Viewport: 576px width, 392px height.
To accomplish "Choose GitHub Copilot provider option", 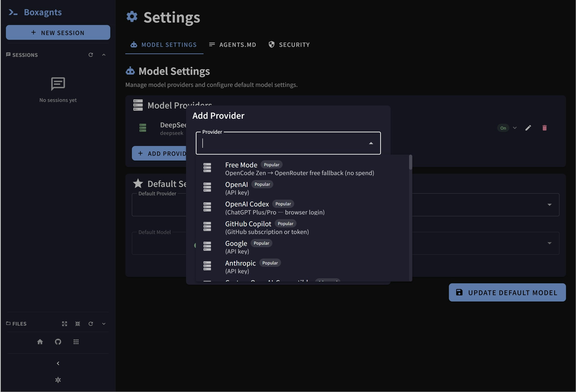I will [x=302, y=228].
